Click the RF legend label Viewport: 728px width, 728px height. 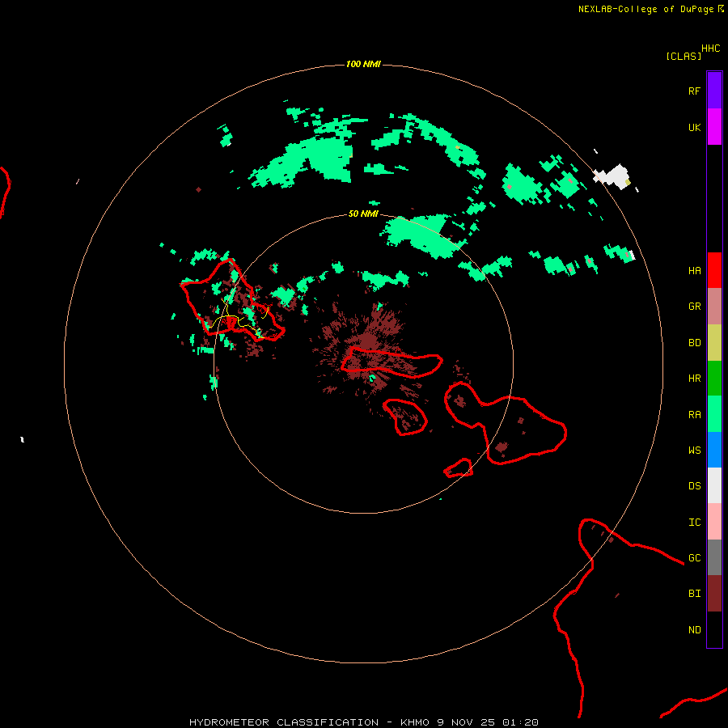694,91
